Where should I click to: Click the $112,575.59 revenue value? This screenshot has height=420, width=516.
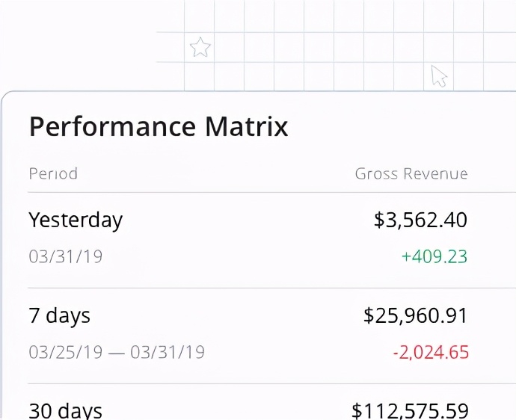tap(410, 410)
